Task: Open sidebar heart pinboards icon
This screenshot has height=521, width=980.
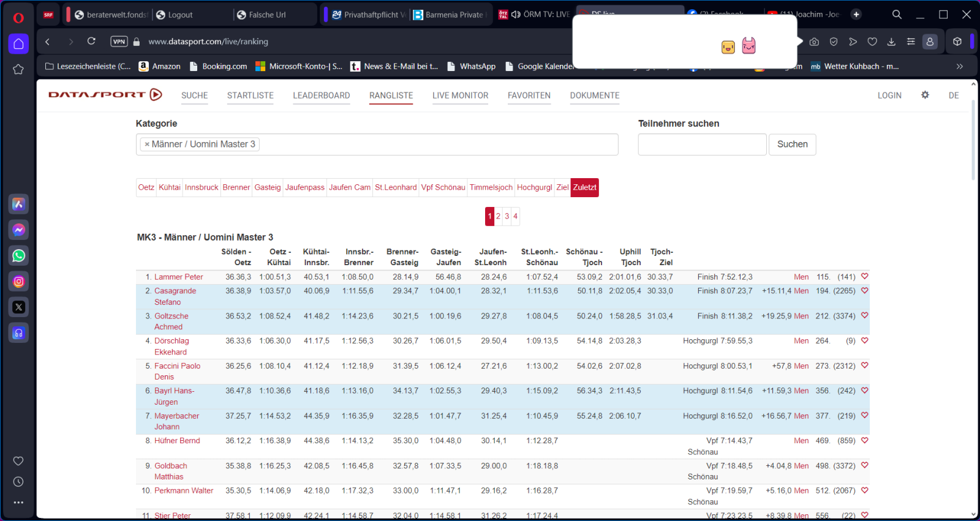Action: click(18, 461)
